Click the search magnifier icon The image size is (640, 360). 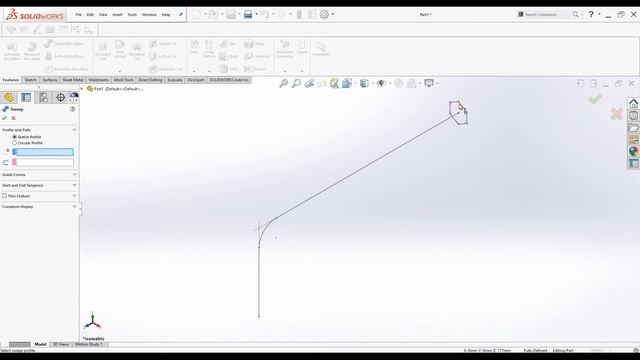pos(576,14)
